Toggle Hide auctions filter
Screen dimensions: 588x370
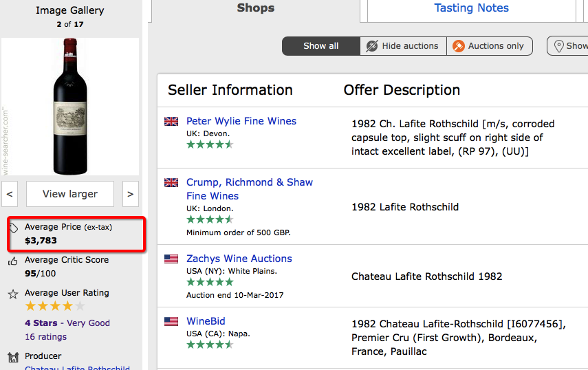pos(403,46)
